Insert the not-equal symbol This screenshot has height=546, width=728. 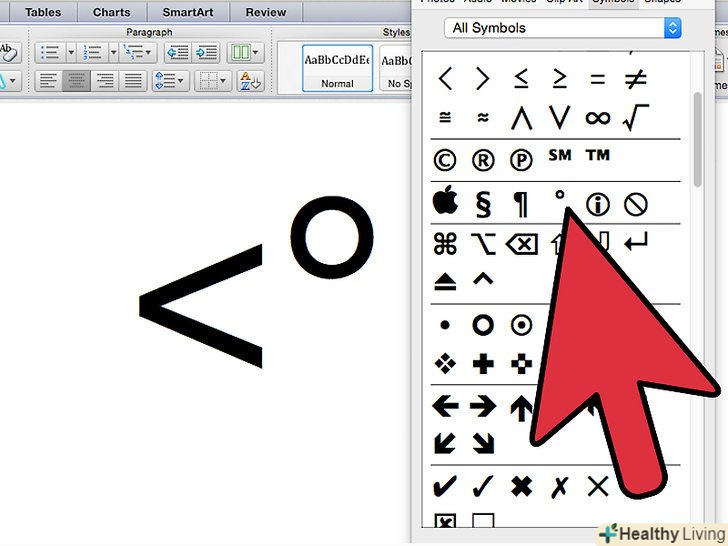[636, 79]
